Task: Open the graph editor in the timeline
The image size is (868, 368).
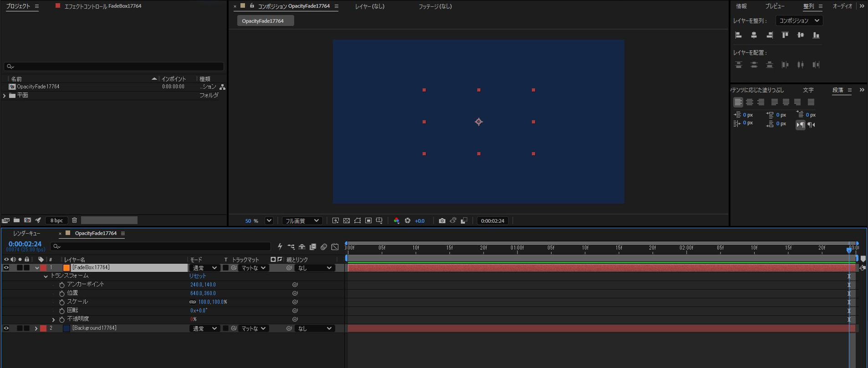Action: [x=335, y=247]
